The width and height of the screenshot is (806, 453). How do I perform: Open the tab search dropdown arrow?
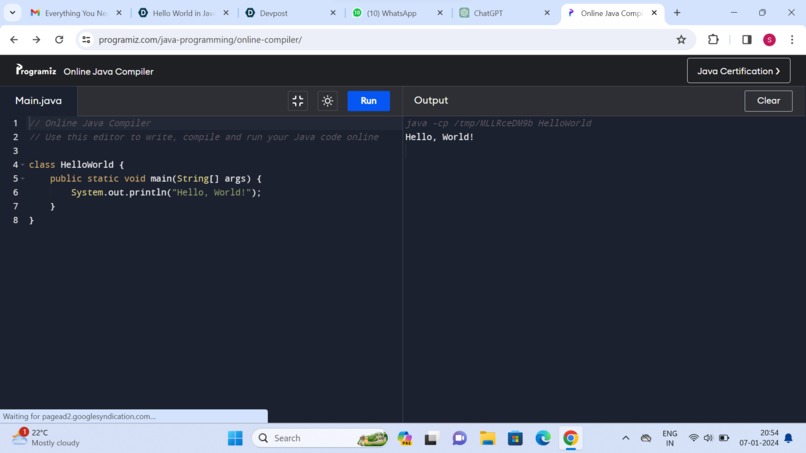point(12,13)
